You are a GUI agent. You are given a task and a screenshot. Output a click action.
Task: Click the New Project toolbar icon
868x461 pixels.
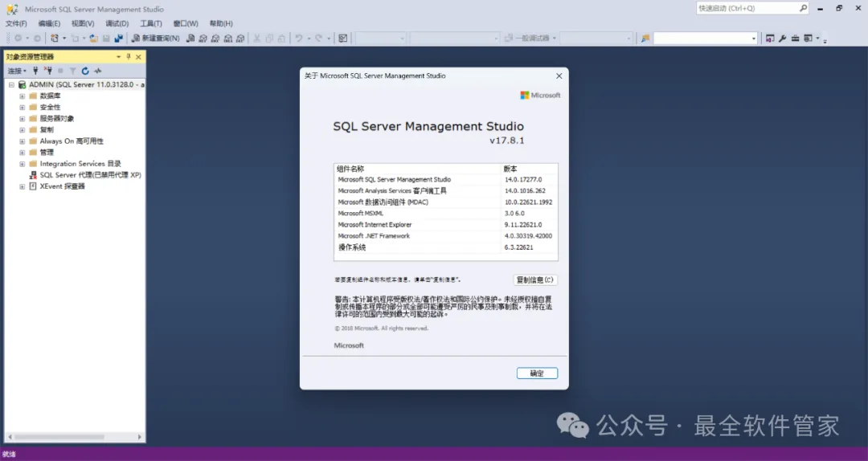[x=55, y=39]
